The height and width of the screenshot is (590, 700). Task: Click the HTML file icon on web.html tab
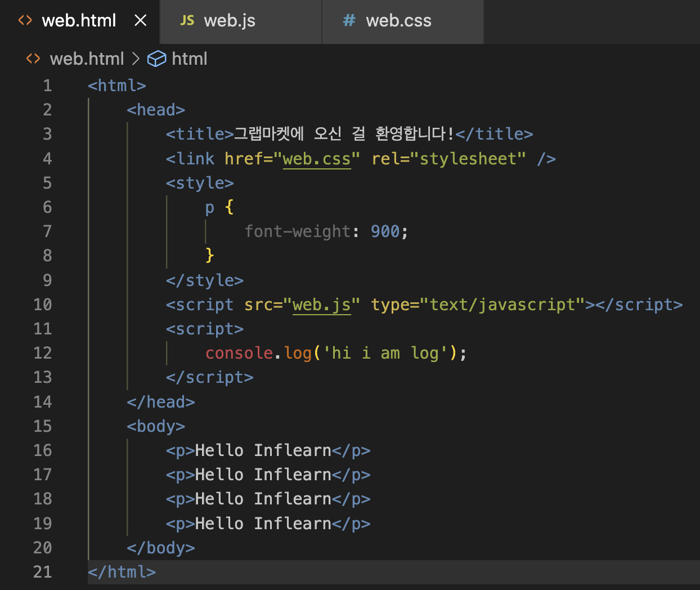click(25, 21)
